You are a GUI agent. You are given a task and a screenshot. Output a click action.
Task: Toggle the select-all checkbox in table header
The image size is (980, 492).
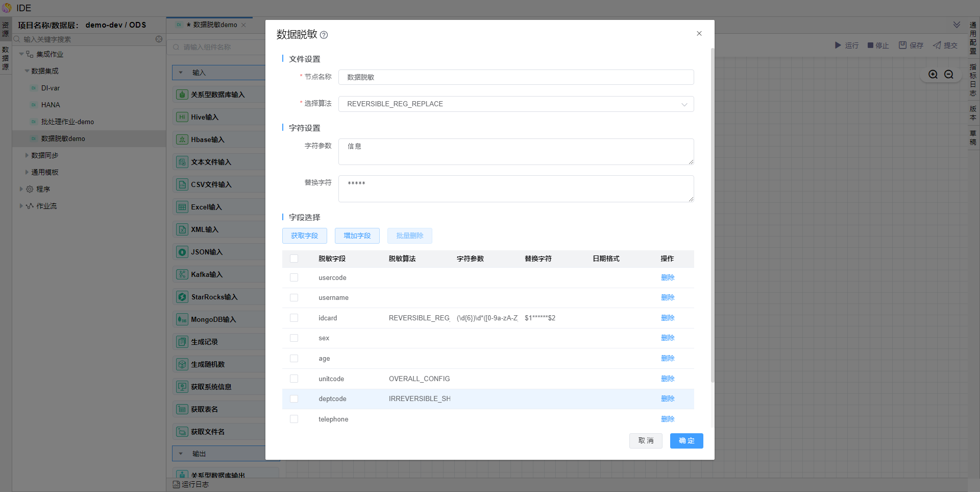(x=294, y=259)
